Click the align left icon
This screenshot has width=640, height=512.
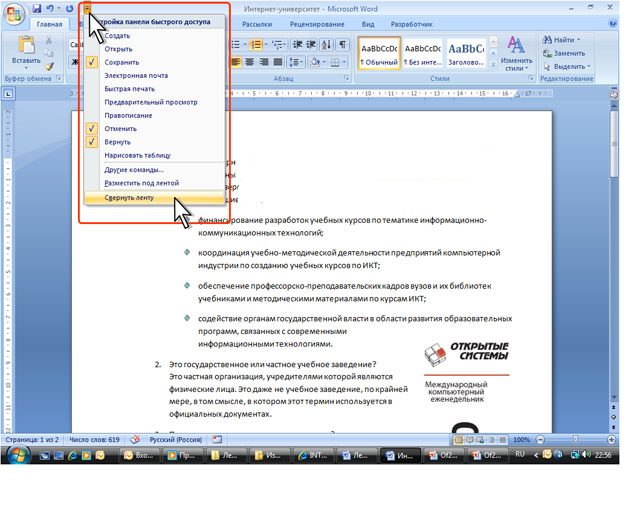click(236, 62)
